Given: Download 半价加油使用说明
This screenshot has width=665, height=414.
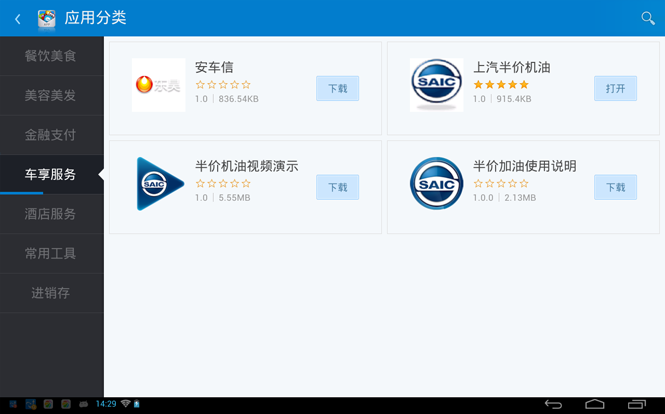Looking at the screenshot, I should coord(615,187).
